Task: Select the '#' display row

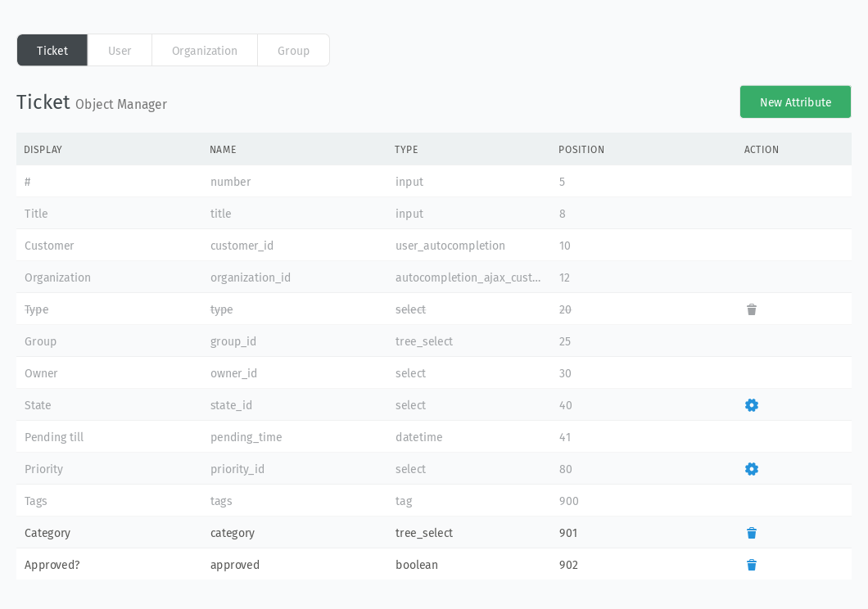Action: pyautogui.click(x=434, y=182)
